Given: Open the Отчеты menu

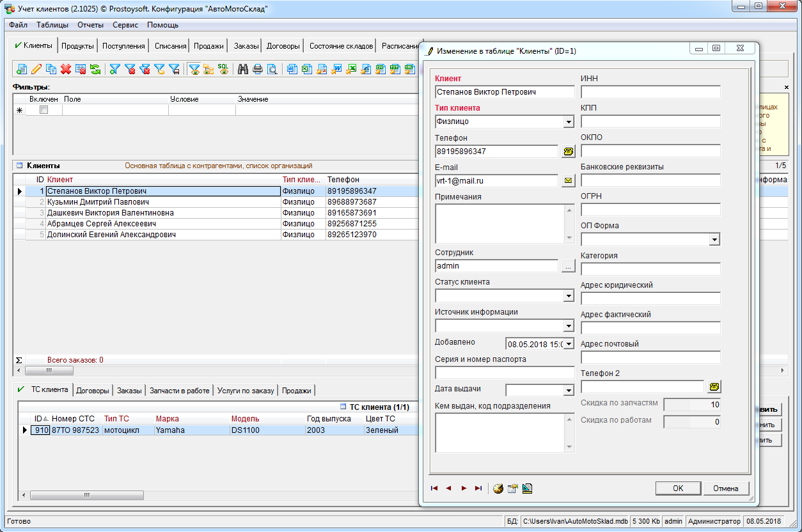Looking at the screenshot, I should click(90, 25).
